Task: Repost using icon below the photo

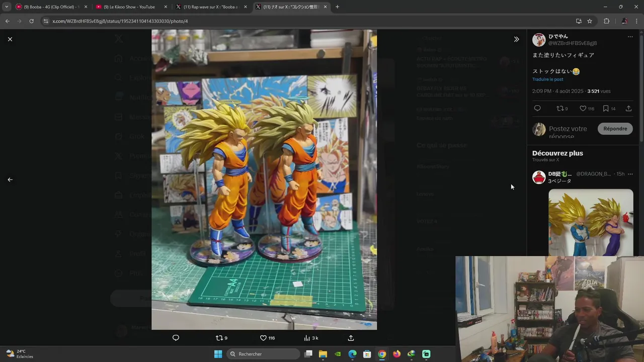Action: click(221, 338)
